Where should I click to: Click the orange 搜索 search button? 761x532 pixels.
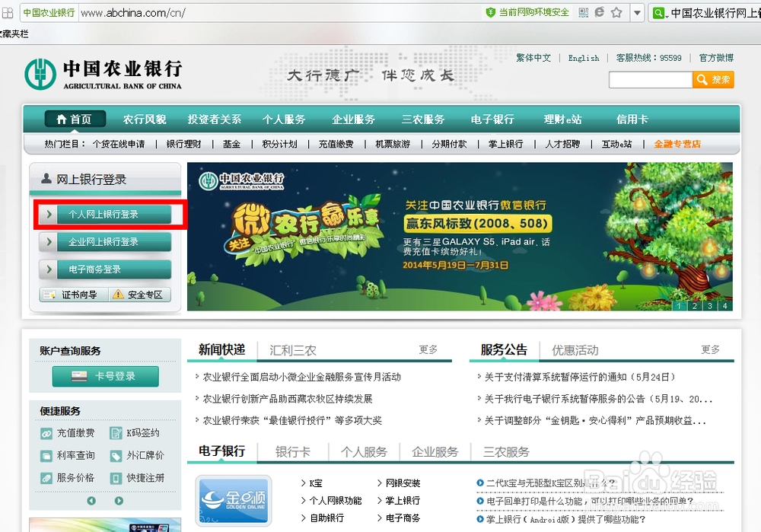(x=713, y=80)
